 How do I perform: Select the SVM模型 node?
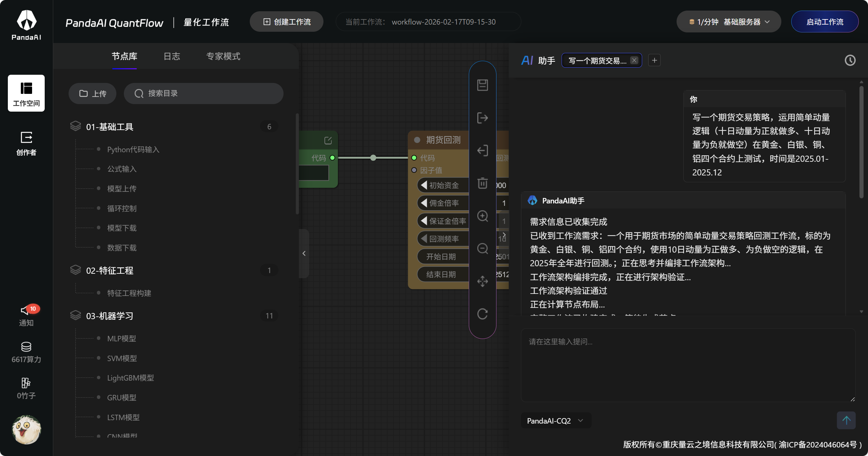tap(122, 358)
